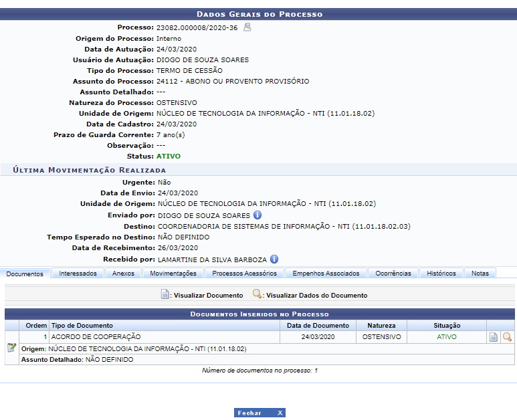Click the Visualizar Dados do Documento legend icon
The image size is (517, 420).
click(x=257, y=294)
